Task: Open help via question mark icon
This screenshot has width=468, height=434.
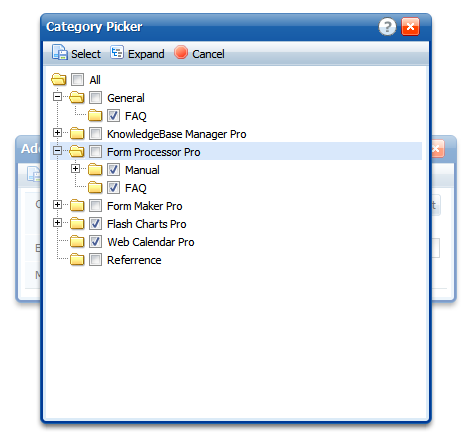Action: click(x=387, y=27)
